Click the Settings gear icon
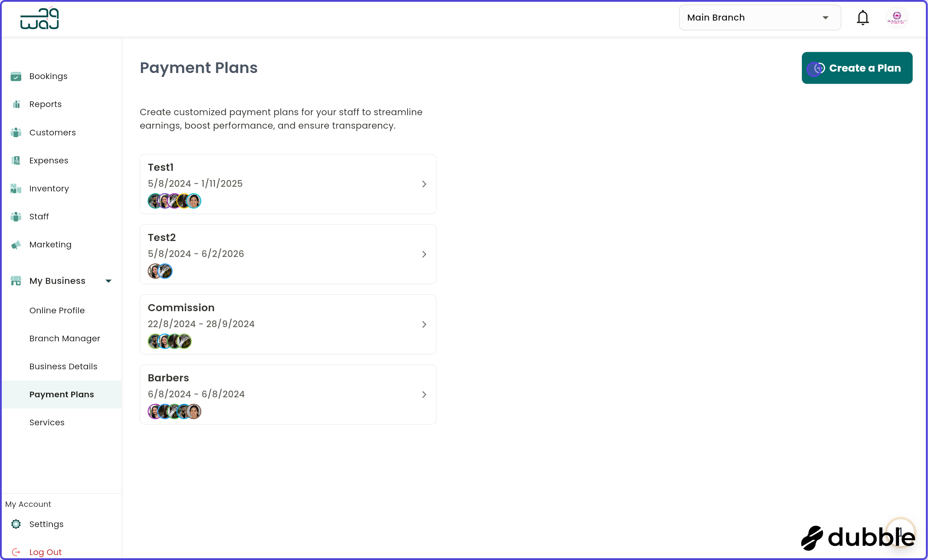The height and width of the screenshot is (560, 928). (x=16, y=524)
